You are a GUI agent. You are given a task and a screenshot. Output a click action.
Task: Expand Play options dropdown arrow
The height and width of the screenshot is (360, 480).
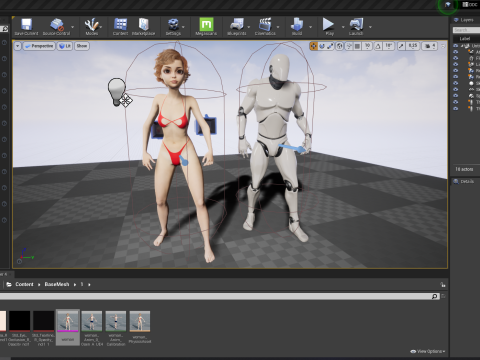coord(343,27)
